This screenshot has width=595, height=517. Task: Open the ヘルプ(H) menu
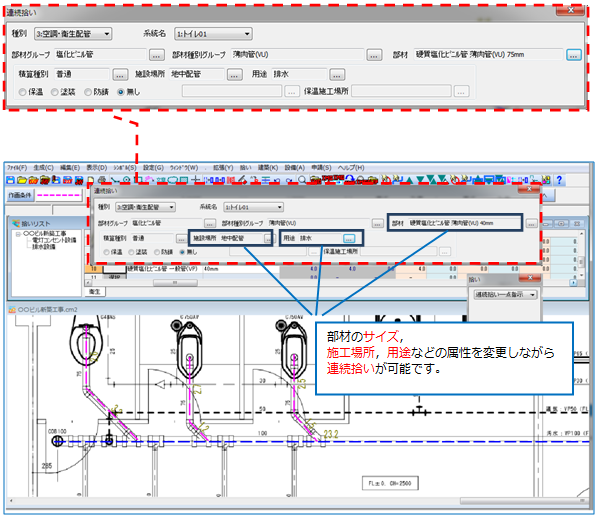pyautogui.click(x=351, y=167)
